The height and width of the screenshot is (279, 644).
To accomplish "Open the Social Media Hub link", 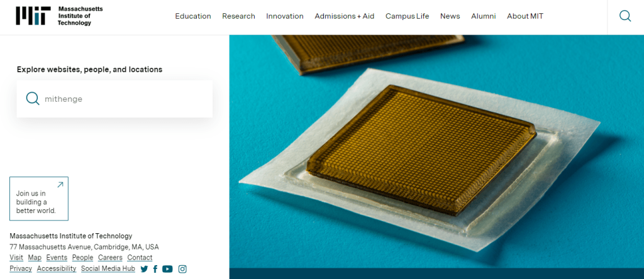I will pyautogui.click(x=108, y=268).
